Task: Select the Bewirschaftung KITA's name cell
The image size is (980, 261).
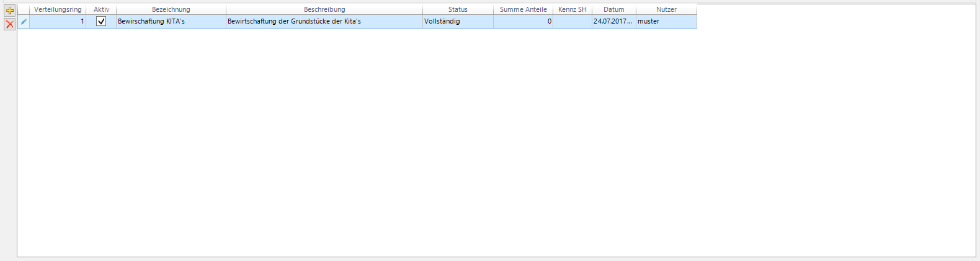Action: [x=171, y=21]
